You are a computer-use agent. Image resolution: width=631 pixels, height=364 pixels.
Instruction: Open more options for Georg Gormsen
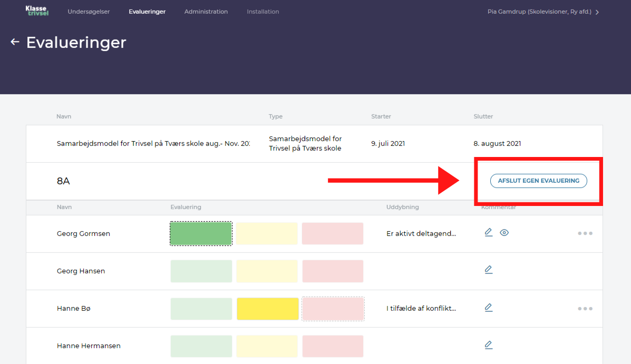585,233
